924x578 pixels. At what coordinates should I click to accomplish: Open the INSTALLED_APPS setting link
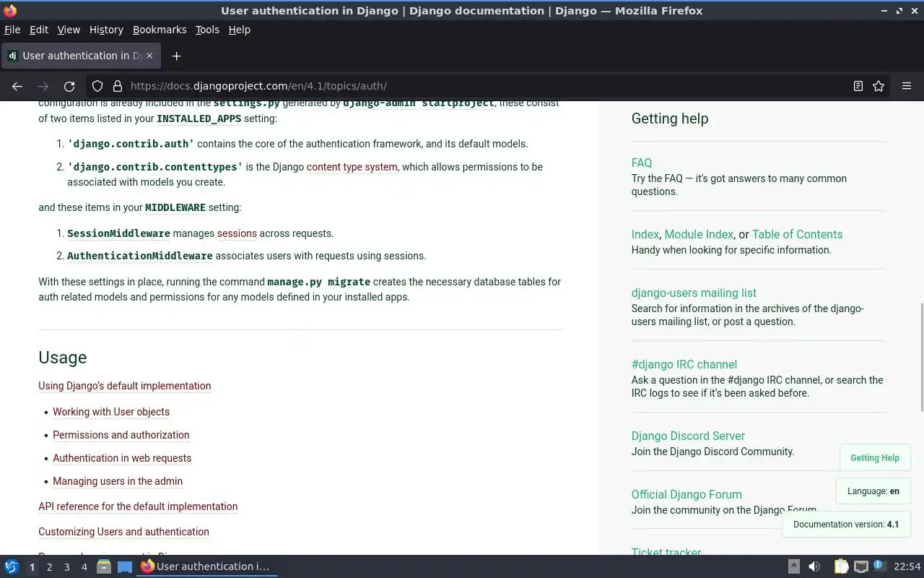(x=199, y=118)
